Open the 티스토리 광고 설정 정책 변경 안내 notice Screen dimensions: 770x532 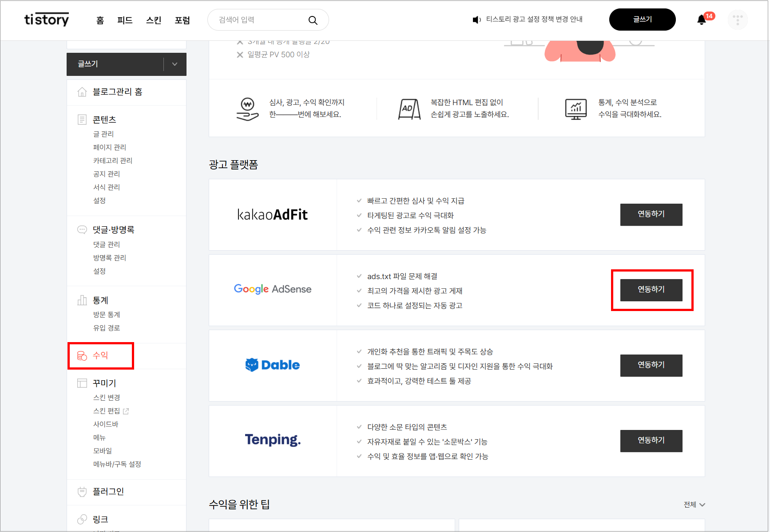[534, 19]
